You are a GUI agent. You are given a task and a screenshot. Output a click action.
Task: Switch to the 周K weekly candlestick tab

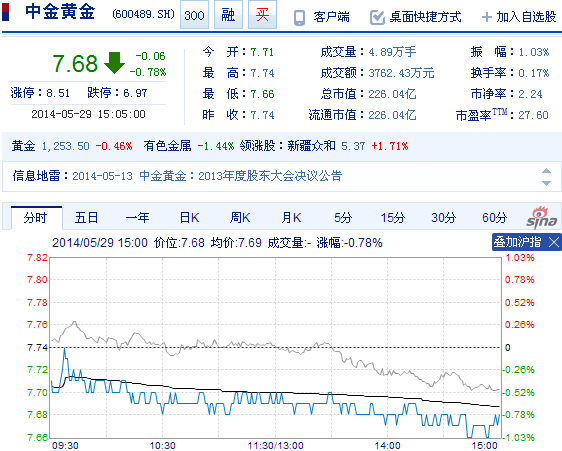coord(240,218)
